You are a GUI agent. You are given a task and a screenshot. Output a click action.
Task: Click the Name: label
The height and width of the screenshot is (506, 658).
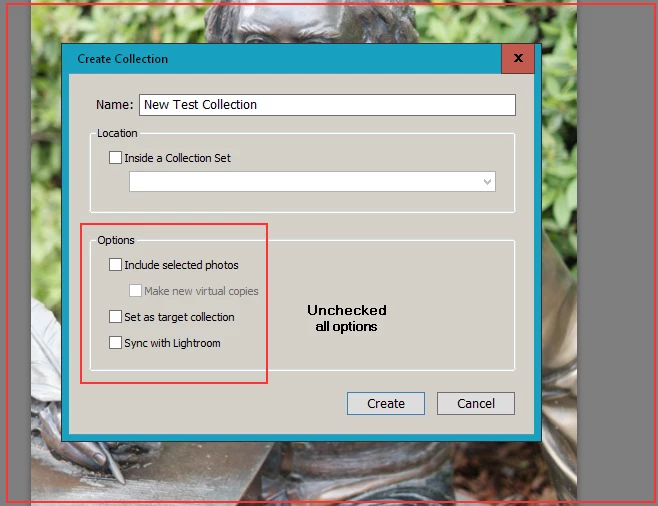click(115, 104)
